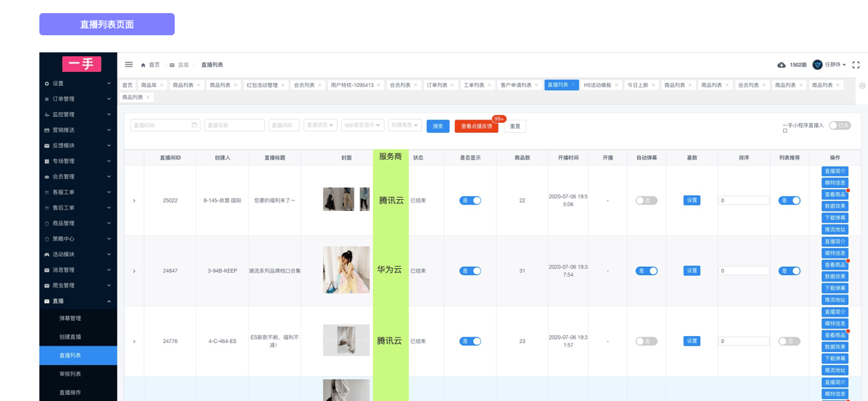Click the icon beside 专场管理
868x401 pixels.
[47, 161]
